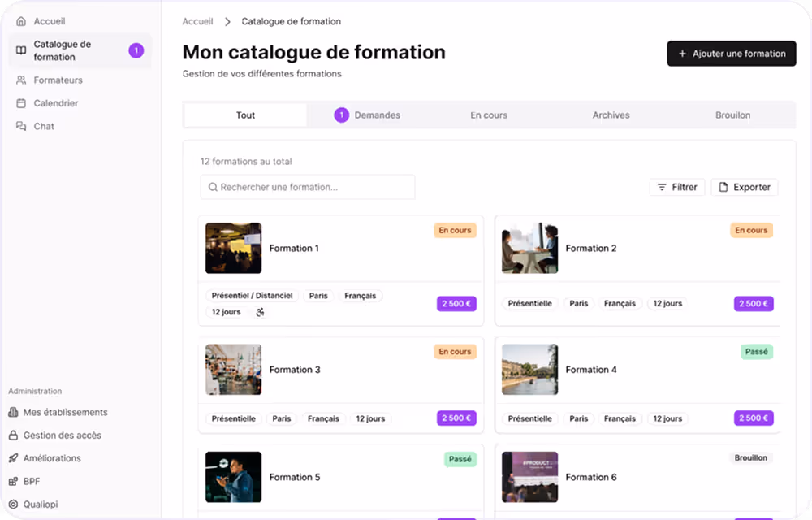This screenshot has height=520, width=812.
Task: Click the 2 500 € price on Formation 2
Action: tap(754, 304)
